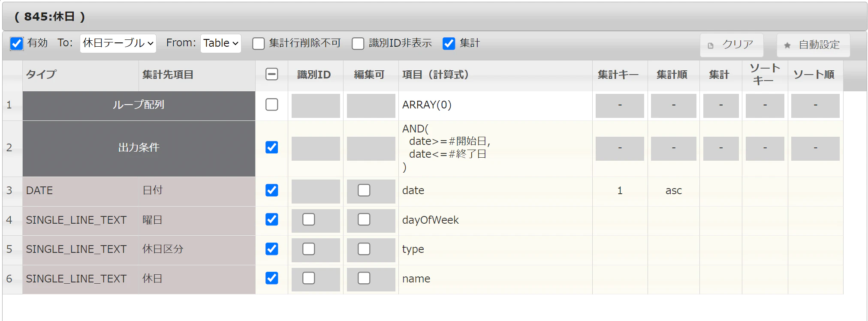Open the From Table dropdown
This screenshot has width=868, height=321.
(x=221, y=43)
